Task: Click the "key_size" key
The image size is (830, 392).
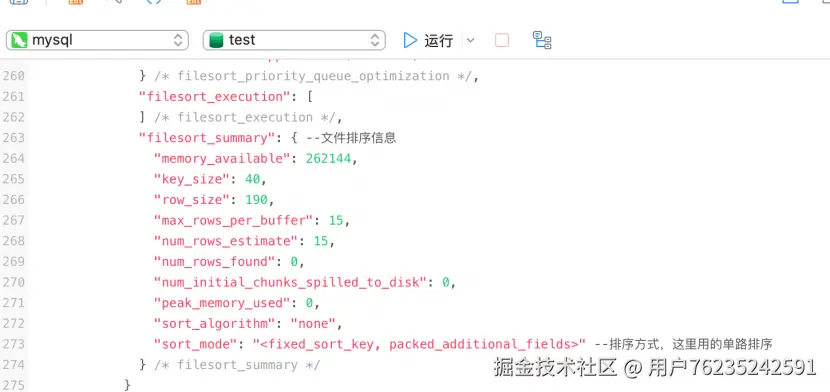Action: 192,179
